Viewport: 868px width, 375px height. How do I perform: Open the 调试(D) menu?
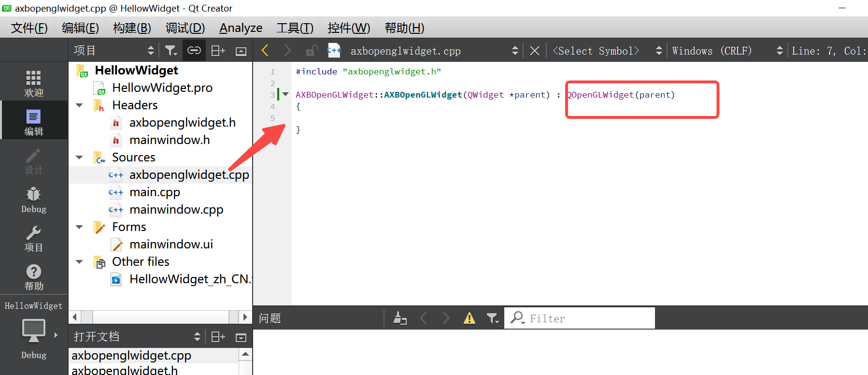(185, 28)
